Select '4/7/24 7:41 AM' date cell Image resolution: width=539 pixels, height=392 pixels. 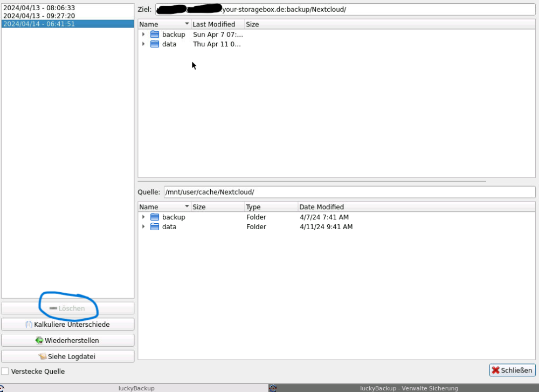(x=324, y=217)
